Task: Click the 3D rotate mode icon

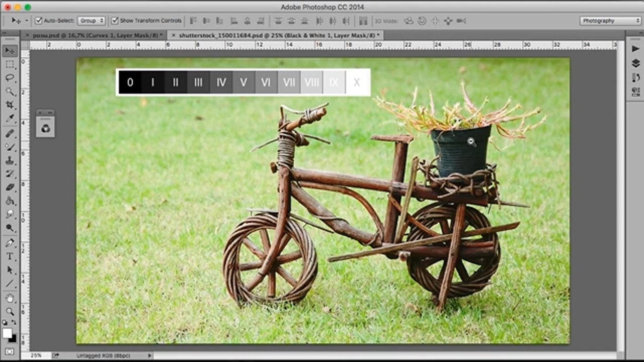Action: pyautogui.click(x=409, y=21)
